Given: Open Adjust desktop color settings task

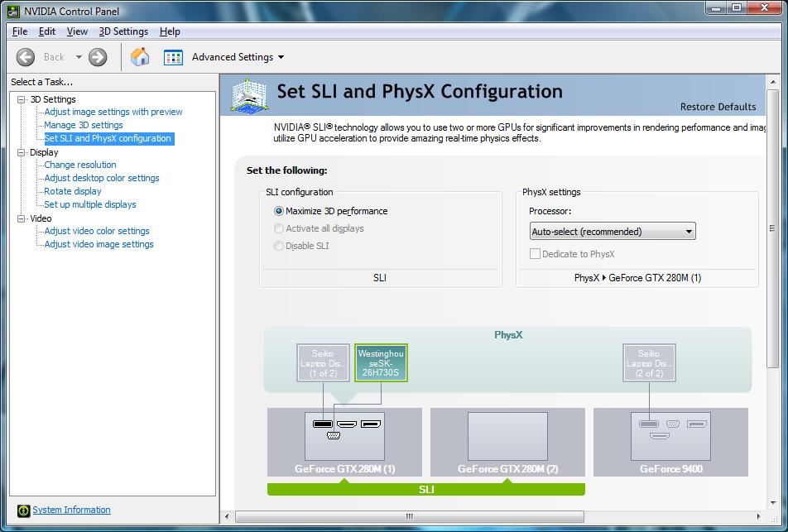Looking at the screenshot, I should [x=102, y=178].
